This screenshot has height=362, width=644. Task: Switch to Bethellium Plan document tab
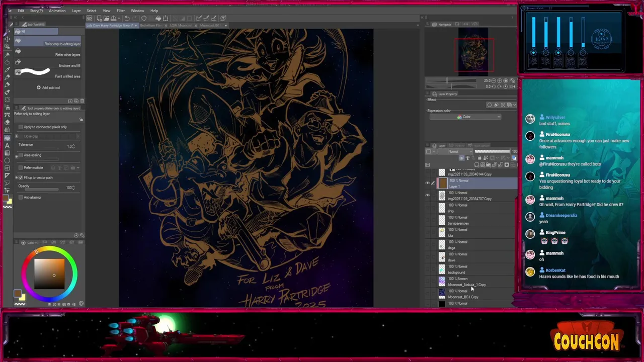pos(151,25)
